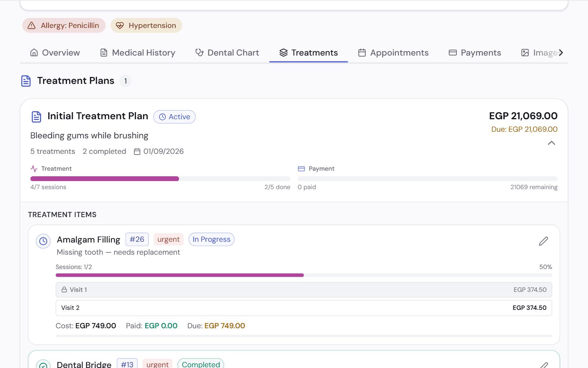Click the In Progress status badge
Image resolution: width=588 pixels, height=368 pixels.
pyautogui.click(x=211, y=239)
